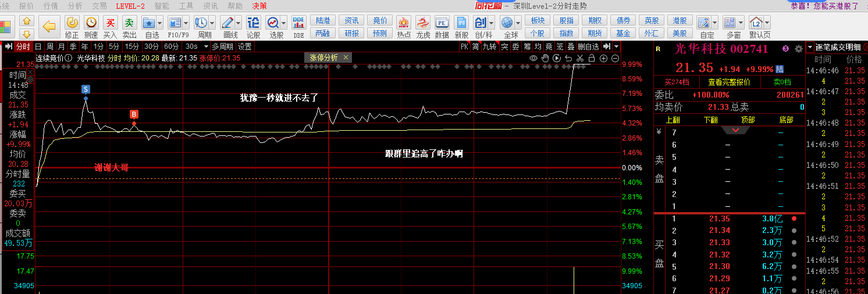The width and height of the screenshot is (868, 294).
Task: Close the 涨停分析 tab
Action: (346, 58)
